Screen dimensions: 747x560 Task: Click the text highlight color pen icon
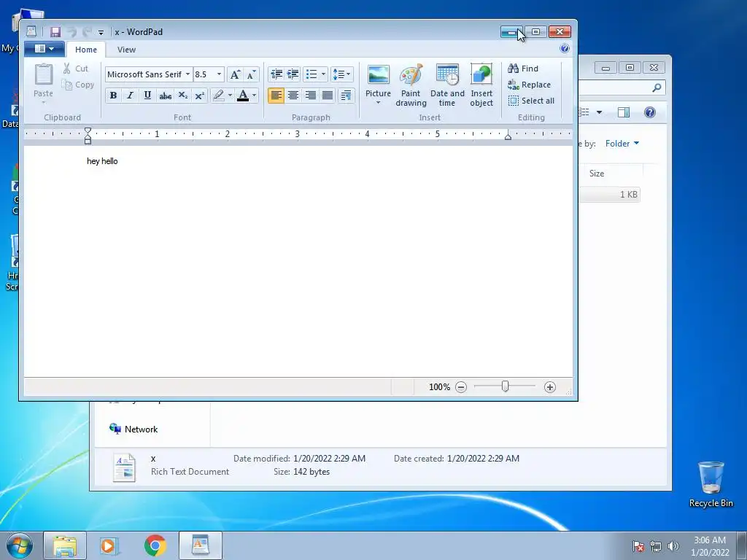219,96
